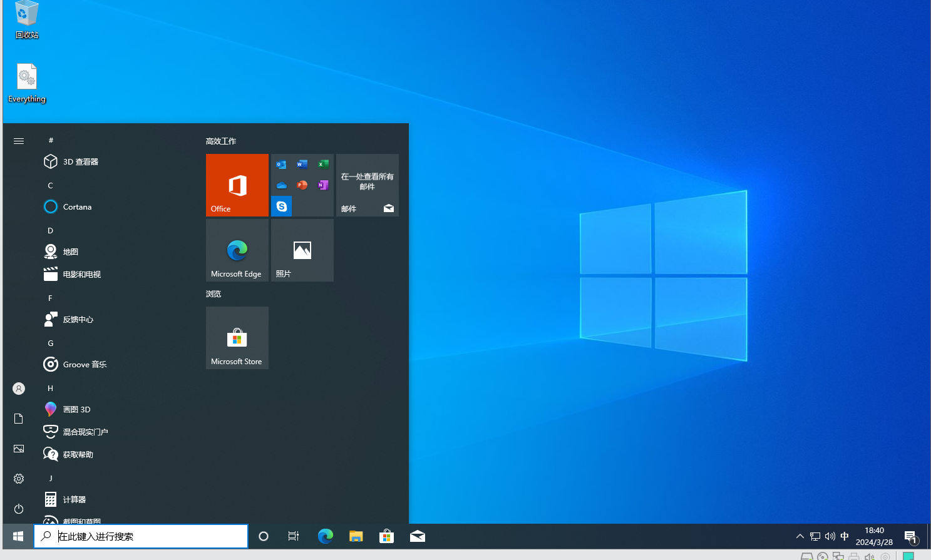Open user account button in sidebar
This screenshot has width=931, height=560.
19,389
